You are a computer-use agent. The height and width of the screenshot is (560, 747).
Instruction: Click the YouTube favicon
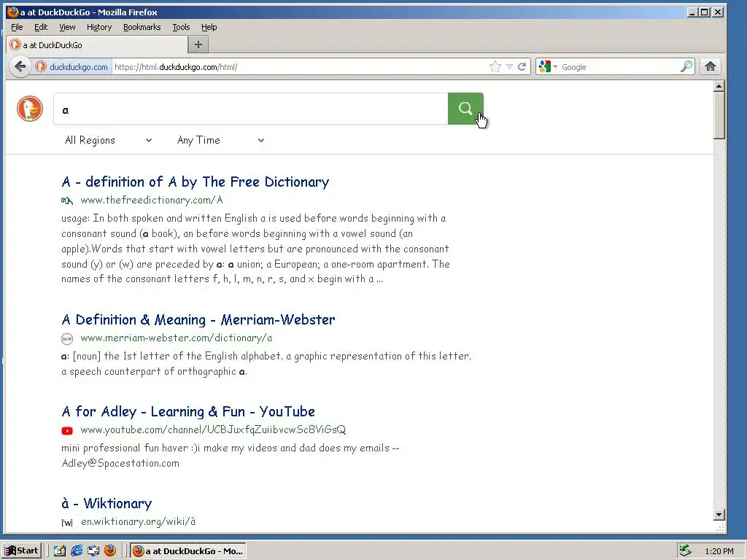pos(67,430)
